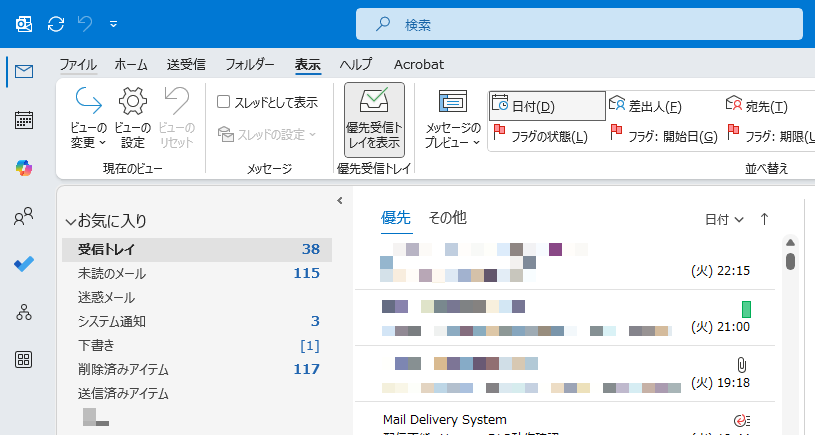Screen dimensions: 815x435
Task: Open ビューの設定 gear button
Action: [133, 118]
